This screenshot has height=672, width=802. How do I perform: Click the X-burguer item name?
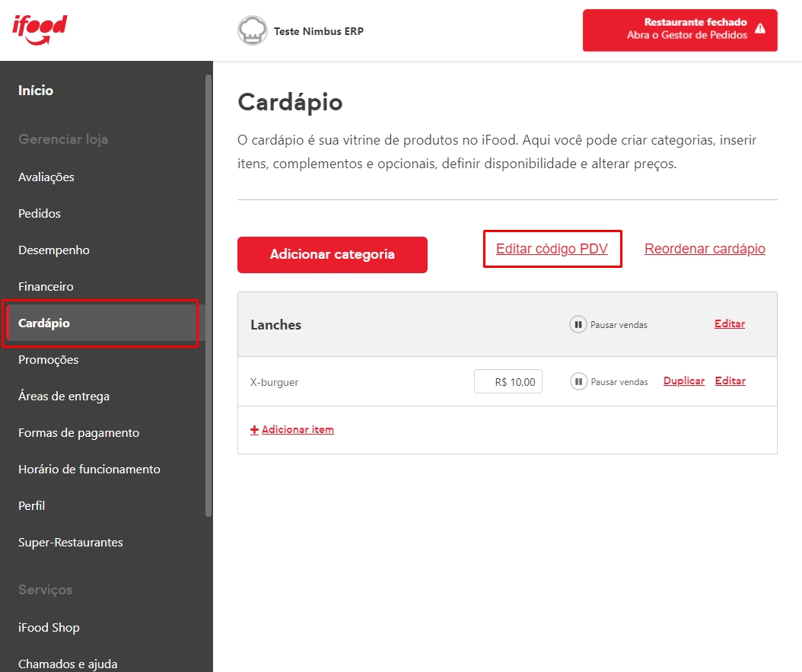pyautogui.click(x=274, y=382)
